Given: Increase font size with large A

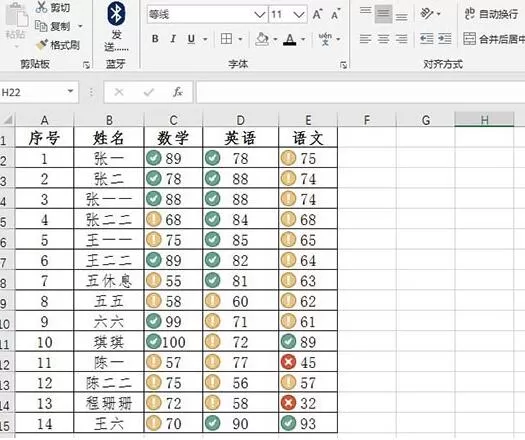Looking at the screenshot, I should click(x=317, y=14).
